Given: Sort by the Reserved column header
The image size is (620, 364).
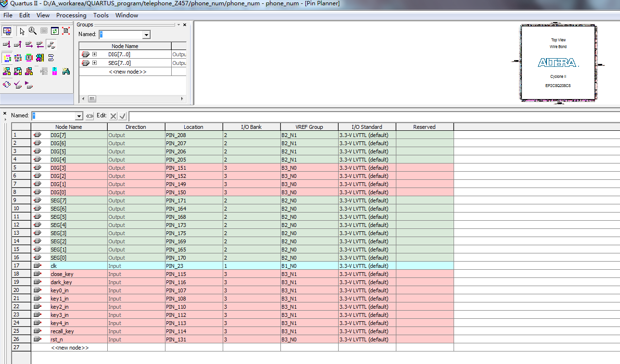Looking at the screenshot, I should click(424, 127).
